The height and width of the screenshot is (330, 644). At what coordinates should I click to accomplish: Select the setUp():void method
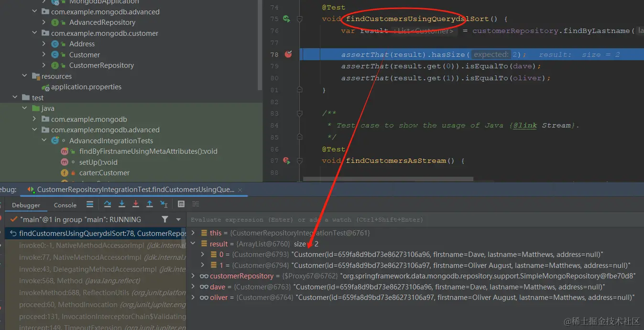(x=98, y=162)
